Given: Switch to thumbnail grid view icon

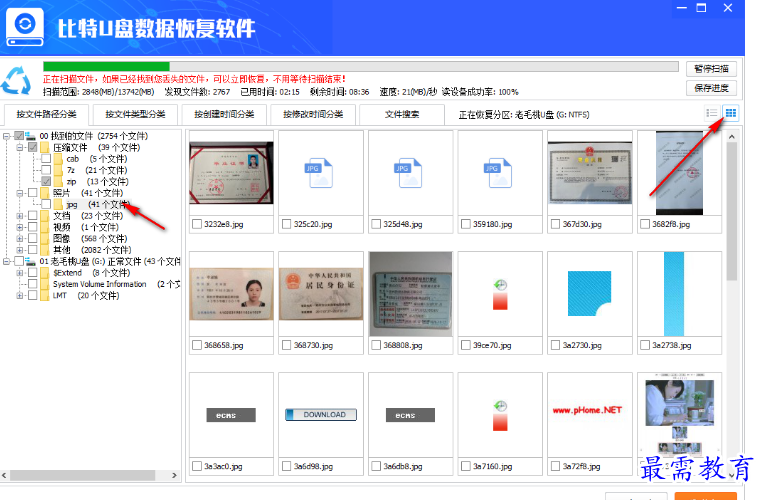Looking at the screenshot, I should (731, 114).
